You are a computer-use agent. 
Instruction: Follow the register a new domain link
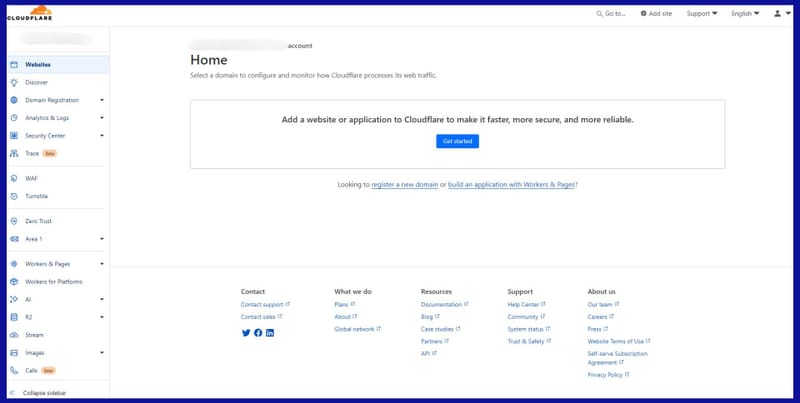click(x=404, y=184)
